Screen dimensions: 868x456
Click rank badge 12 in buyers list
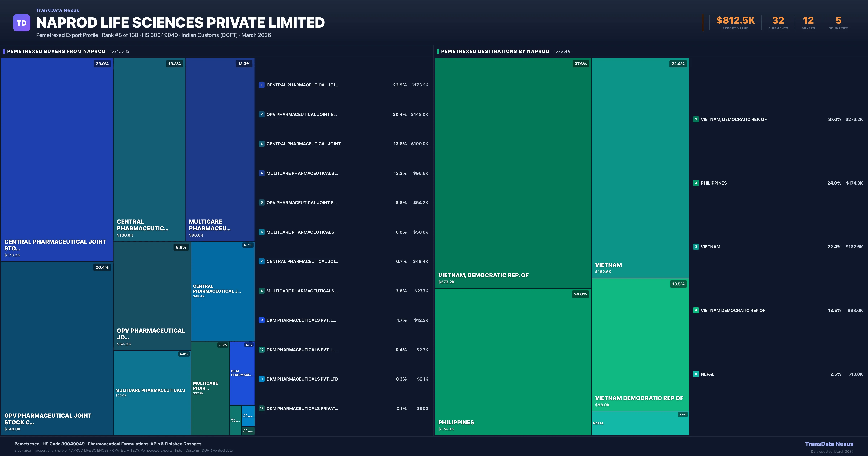tap(261, 408)
